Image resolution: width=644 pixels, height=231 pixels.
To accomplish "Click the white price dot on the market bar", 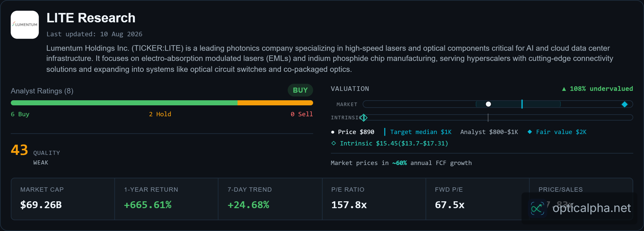I will click(488, 104).
